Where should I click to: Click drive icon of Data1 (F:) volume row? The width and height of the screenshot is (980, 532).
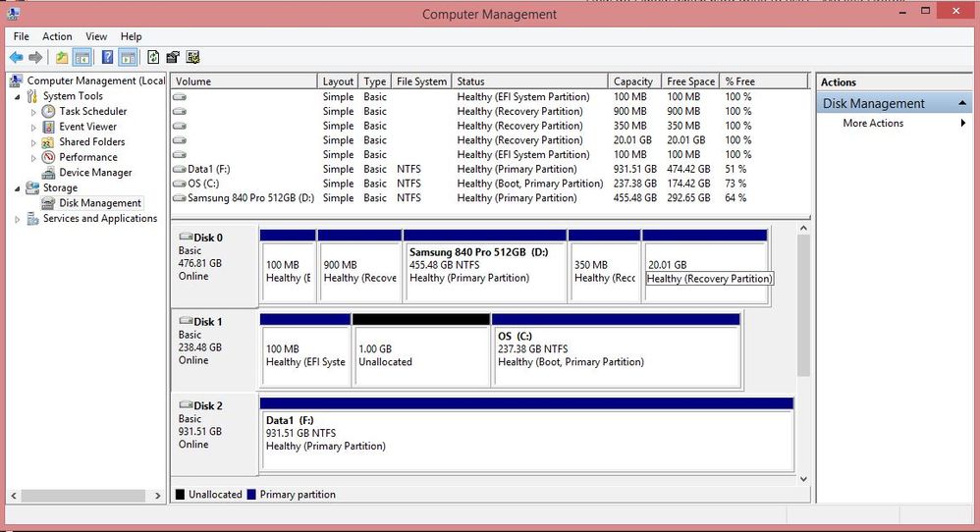(x=180, y=169)
